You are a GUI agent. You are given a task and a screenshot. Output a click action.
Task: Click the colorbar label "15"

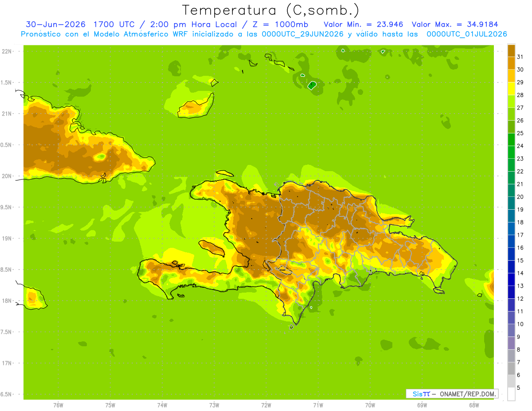click(x=520, y=260)
